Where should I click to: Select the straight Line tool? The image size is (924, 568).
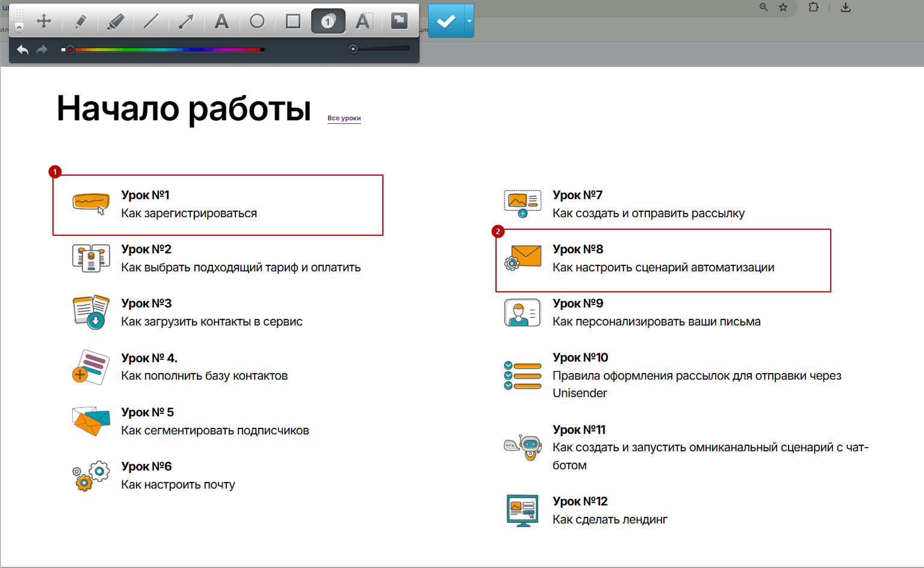click(x=150, y=22)
